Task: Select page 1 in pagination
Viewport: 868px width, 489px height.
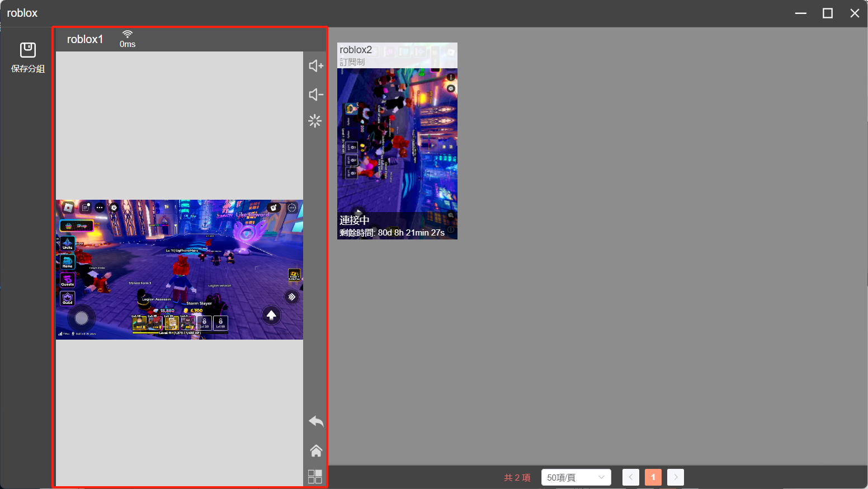Action: [x=653, y=477]
